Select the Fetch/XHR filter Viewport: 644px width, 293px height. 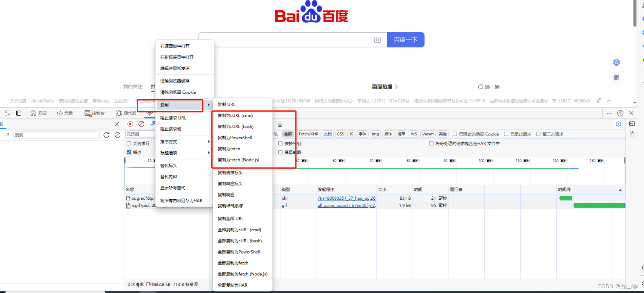click(x=308, y=134)
